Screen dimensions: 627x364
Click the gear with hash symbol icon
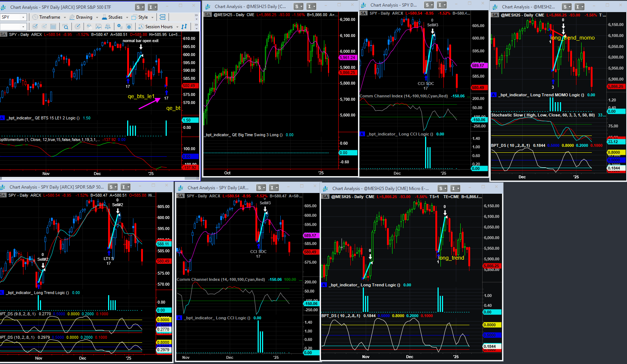pyautogui.click(x=119, y=27)
